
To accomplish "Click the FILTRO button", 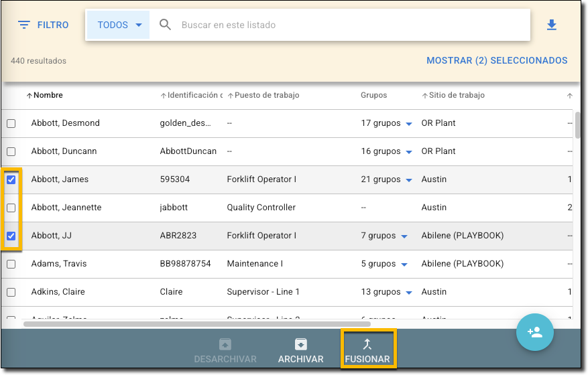I will coord(44,25).
